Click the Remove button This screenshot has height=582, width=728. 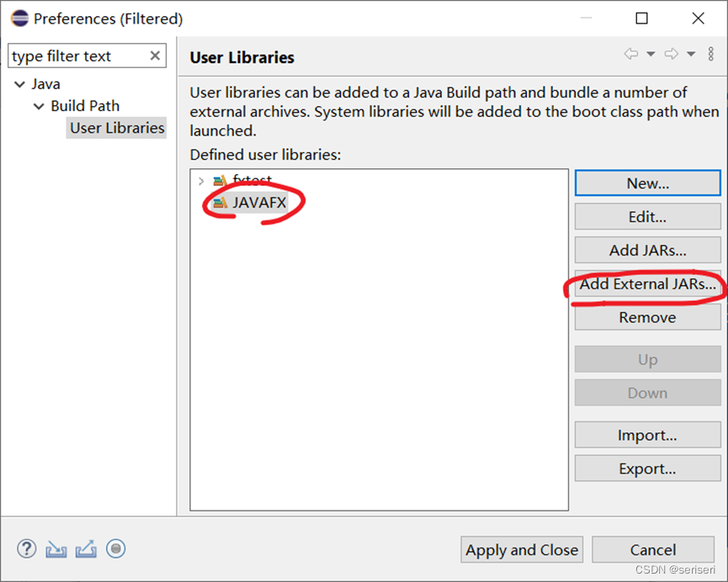tap(648, 317)
